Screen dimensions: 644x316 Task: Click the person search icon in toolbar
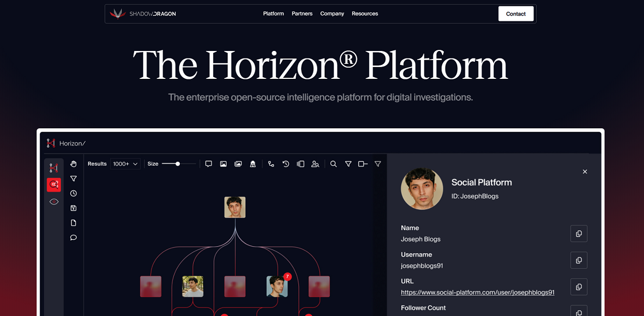316,164
